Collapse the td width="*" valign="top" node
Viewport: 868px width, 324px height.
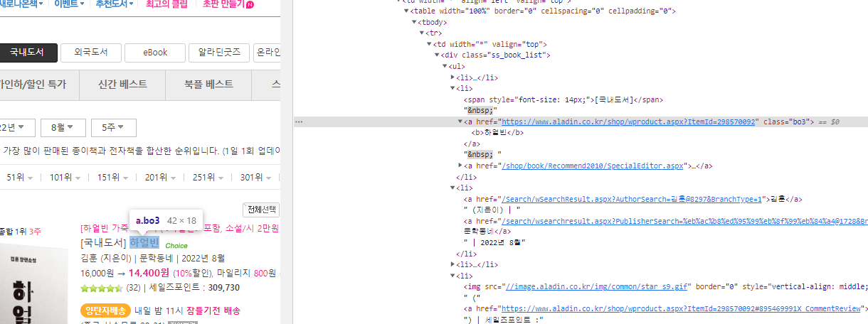pyautogui.click(x=429, y=44)
